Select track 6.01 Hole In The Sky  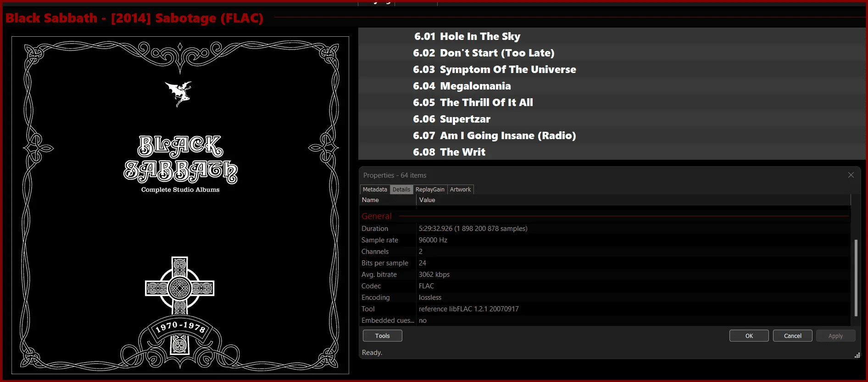[x=612, y=36]
